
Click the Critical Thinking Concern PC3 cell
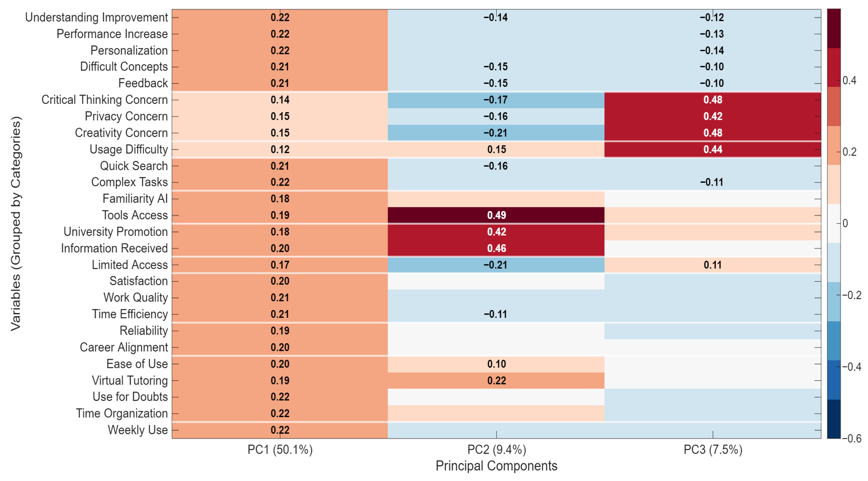click(712, 100)
